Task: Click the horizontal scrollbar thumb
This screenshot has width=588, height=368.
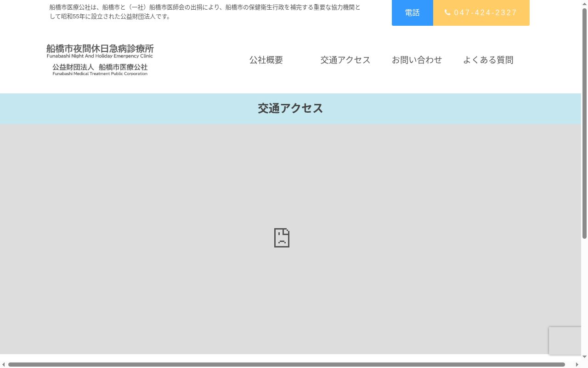Action: coord(287,365)
